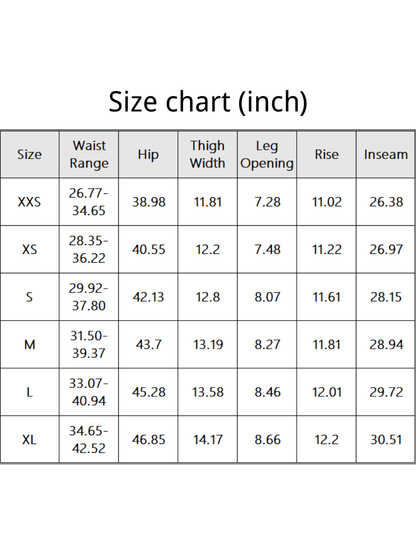This screenshot has width=416, height=555.
Task: Click the thigh width value 13.19
Action: [x=208, y=344]
